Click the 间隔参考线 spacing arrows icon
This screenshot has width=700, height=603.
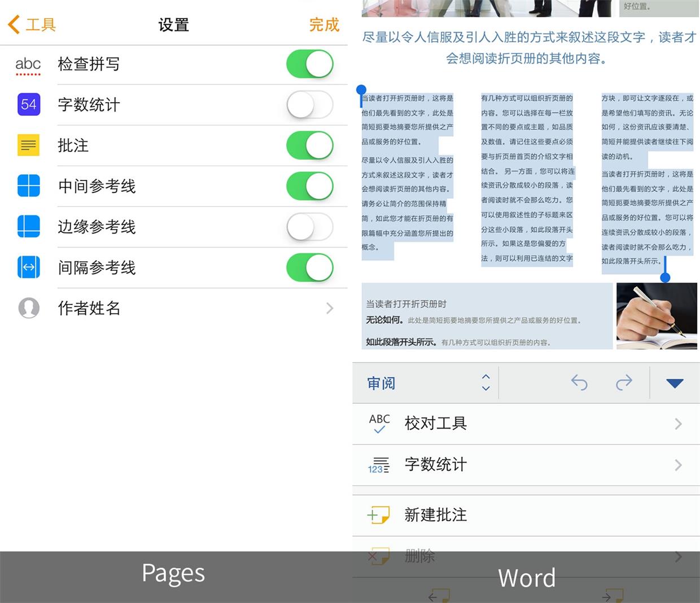click(x=28, y=267)
